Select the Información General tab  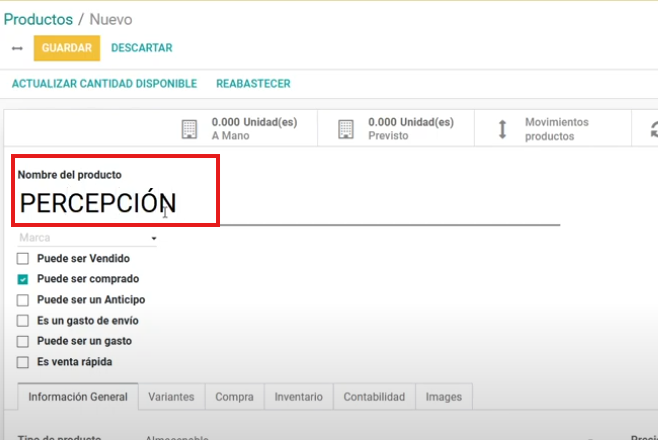point(78,396)
